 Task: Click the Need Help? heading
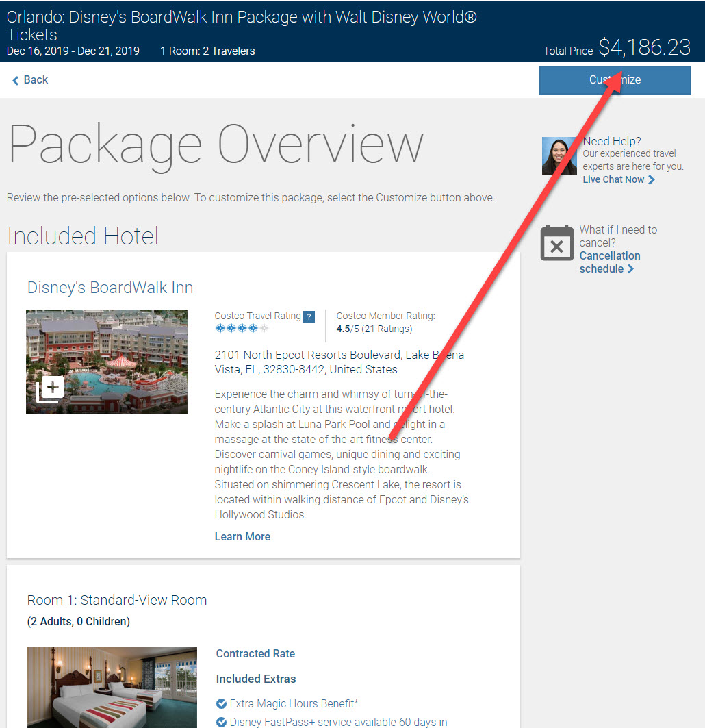(x=612, y=141)
